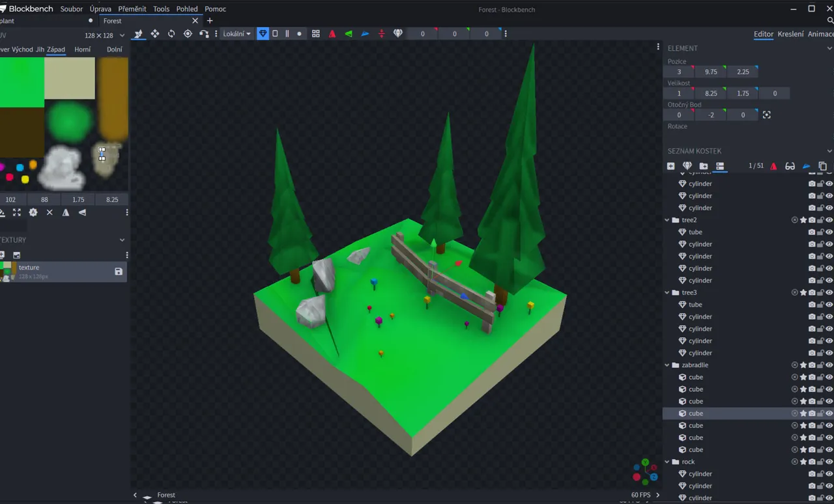The image size is (834, 504).
Task: Open the Tools menu
Action: pyautogui.click(x=161, y=9)
